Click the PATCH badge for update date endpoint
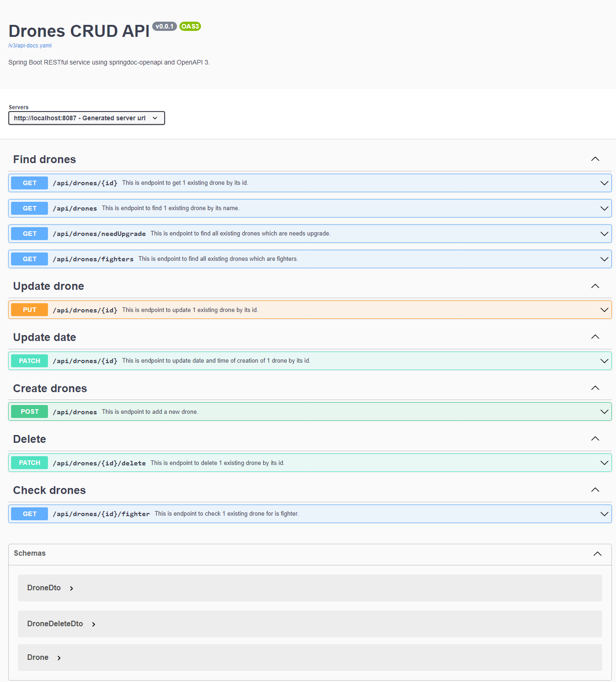This screenshot has height=682, width=616. click(x=30, y=361)
